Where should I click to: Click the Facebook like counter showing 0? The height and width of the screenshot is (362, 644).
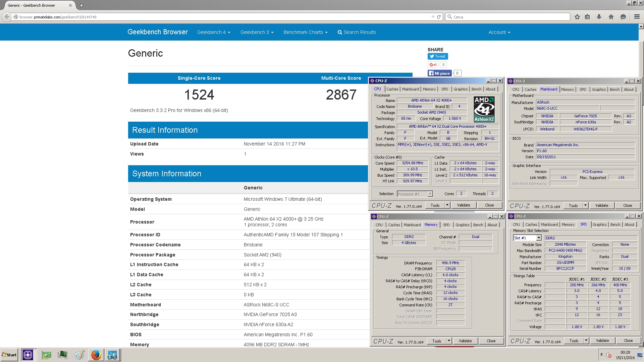[x=457, y=73]
